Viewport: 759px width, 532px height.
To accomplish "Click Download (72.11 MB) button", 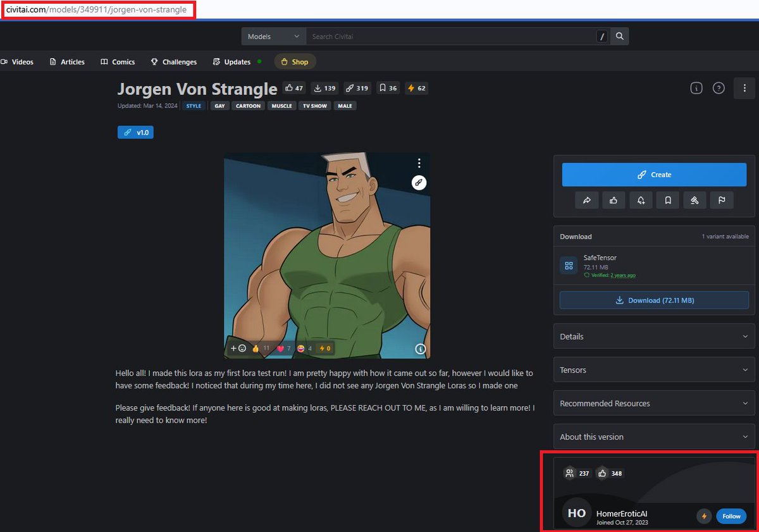I will pos(654,300).
